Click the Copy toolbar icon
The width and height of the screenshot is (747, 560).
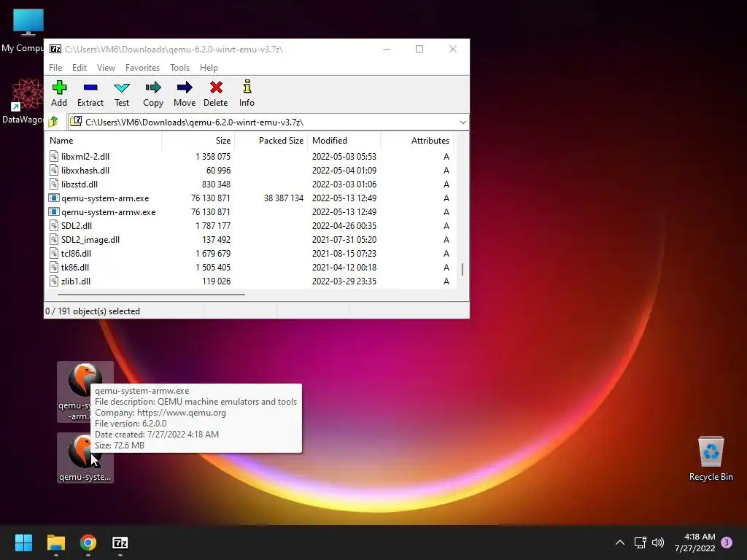(x=153, y=87)
